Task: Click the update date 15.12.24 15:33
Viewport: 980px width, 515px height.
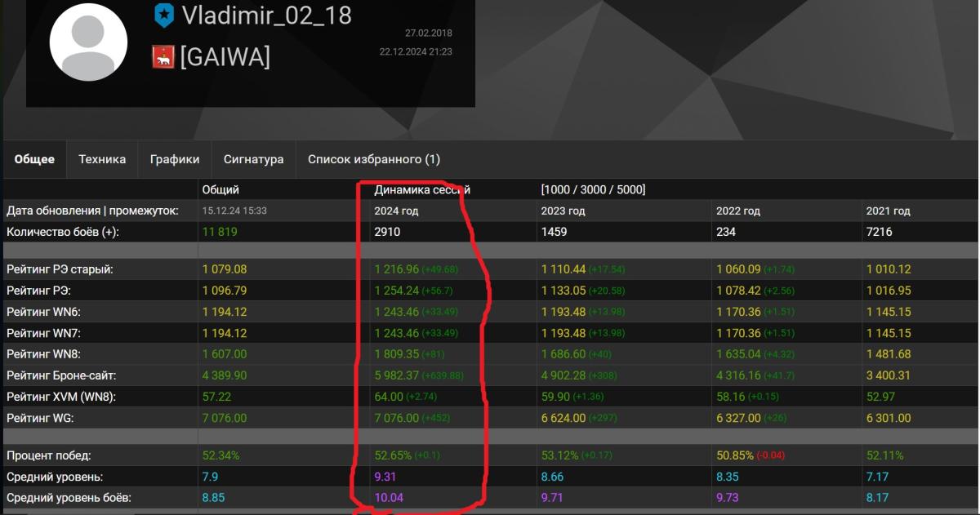Action: tap(234, 211)
